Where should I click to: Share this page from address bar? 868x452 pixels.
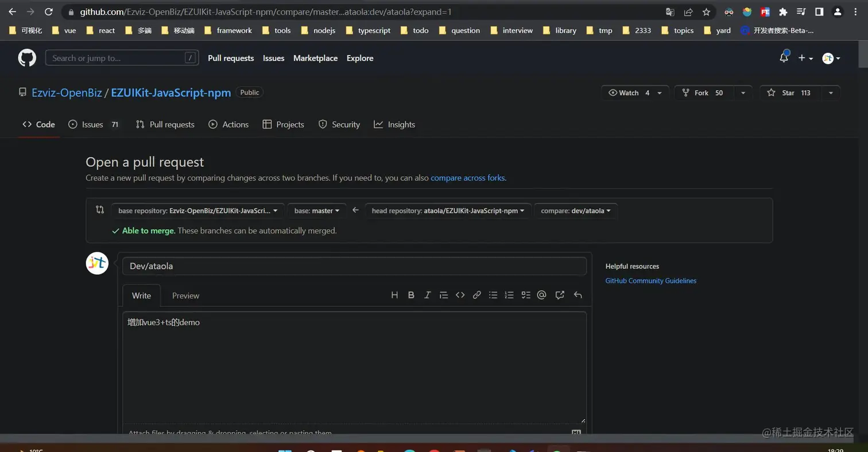688,12
